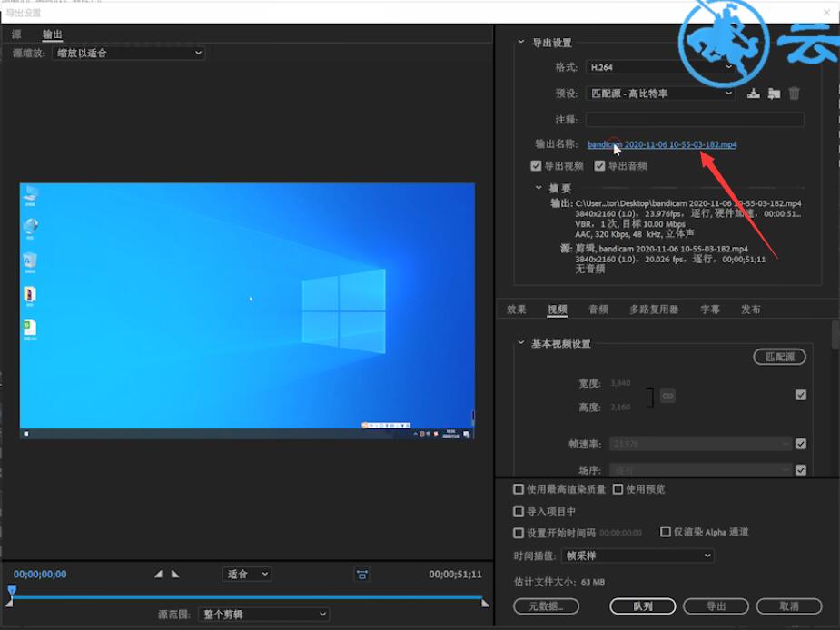840x630 pixels.
Task: Click the 元数据 button
Action: tap(546, 605)
